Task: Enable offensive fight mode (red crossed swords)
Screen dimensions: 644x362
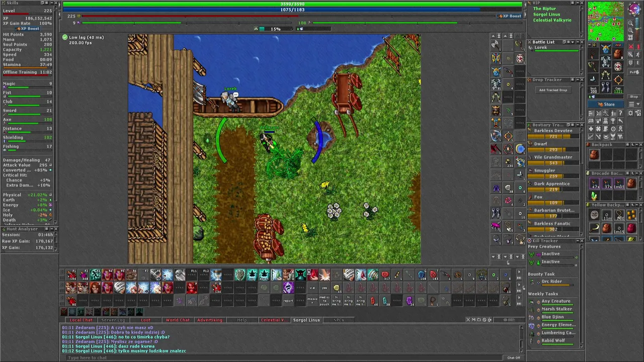Action: pos(630,47)
